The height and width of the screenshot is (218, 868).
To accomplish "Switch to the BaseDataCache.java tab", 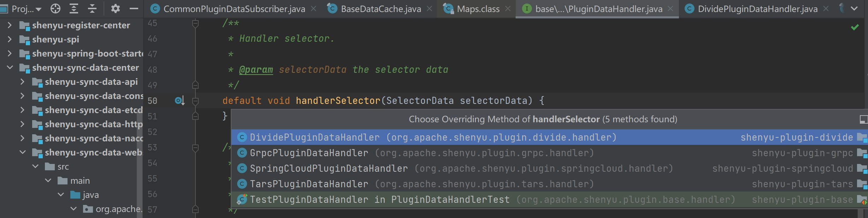I will (x=380, y=9).
